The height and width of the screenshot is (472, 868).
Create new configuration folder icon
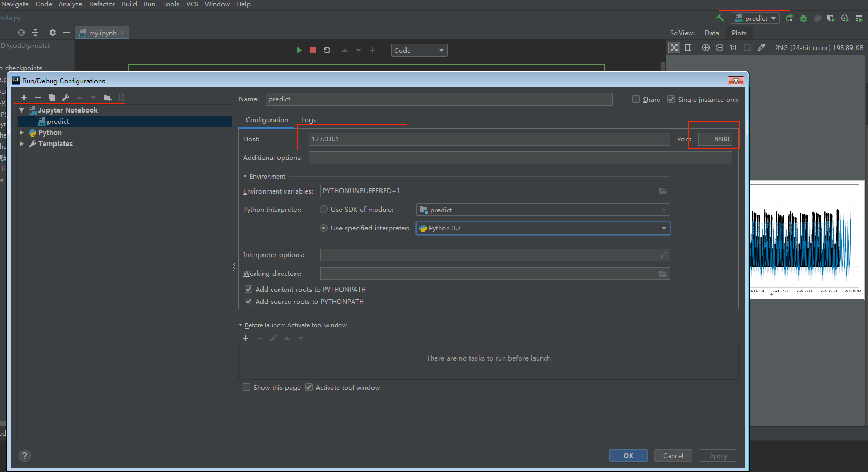click(107, 98)
